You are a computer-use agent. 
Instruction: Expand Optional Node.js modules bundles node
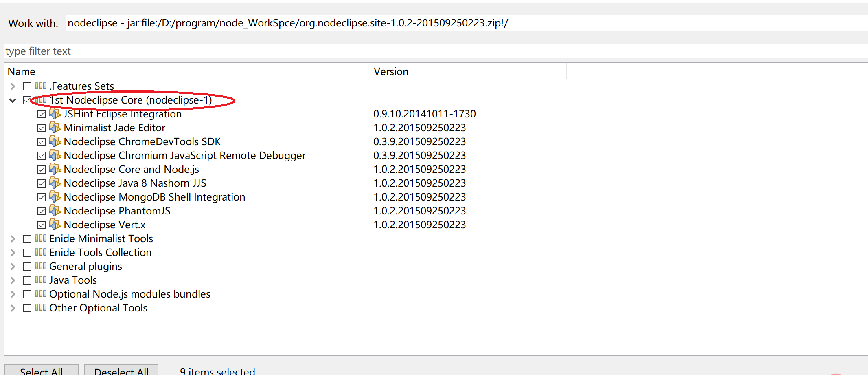(13, 294)
